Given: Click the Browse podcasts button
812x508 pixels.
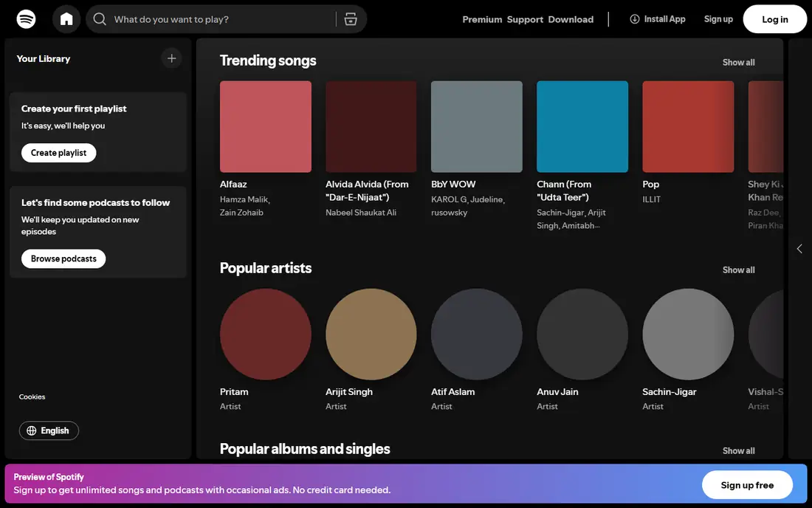Looking at the screenshot, I should pyautogui.click(x=63, y=258).
